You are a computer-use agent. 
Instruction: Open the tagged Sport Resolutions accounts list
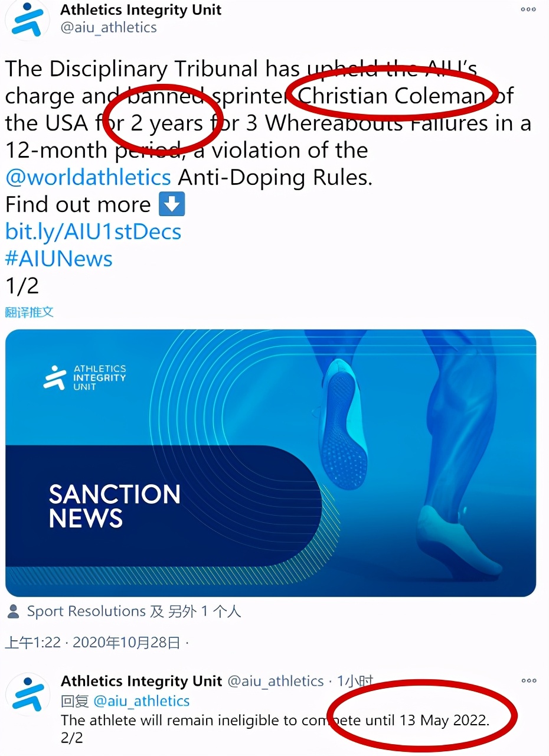pos(133,611)
